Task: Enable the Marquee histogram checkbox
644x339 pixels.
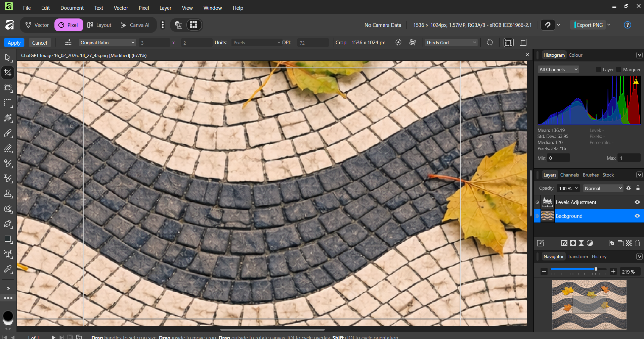Action: (618, 69)
